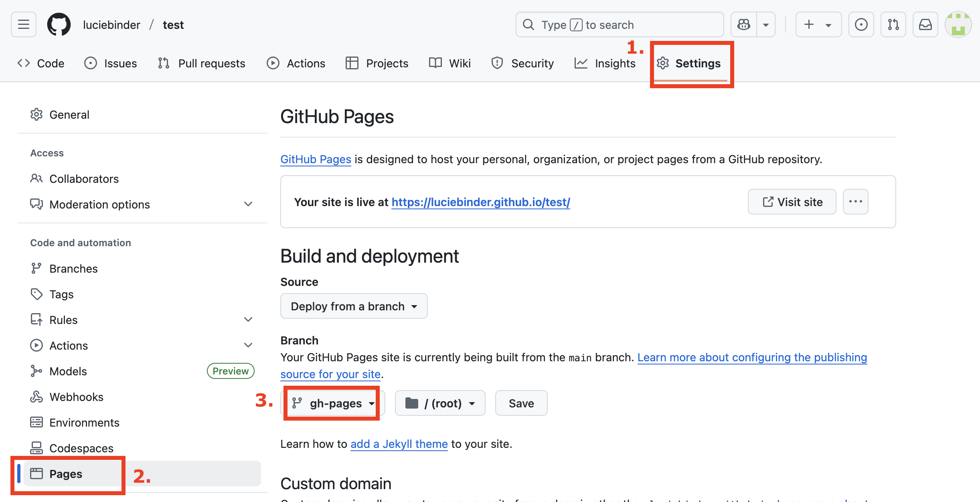Click the Save button
980x502 pixels.
pyautogui.click(x=521, y=403)
